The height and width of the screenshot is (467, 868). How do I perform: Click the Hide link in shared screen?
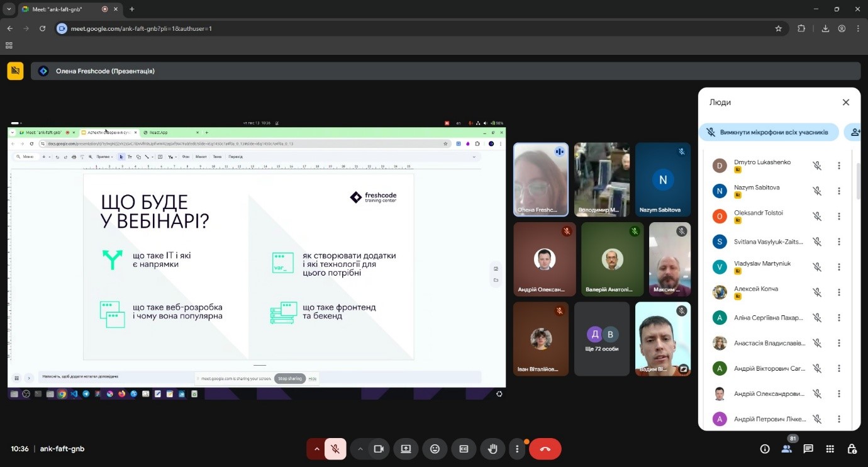click(313, 379)
